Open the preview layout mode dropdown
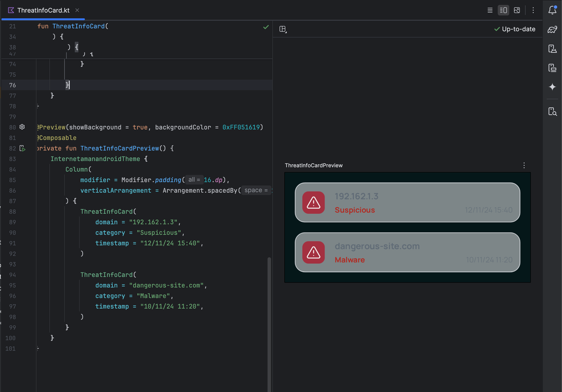This screenshot has height=392, width=562. pos(283,29)
